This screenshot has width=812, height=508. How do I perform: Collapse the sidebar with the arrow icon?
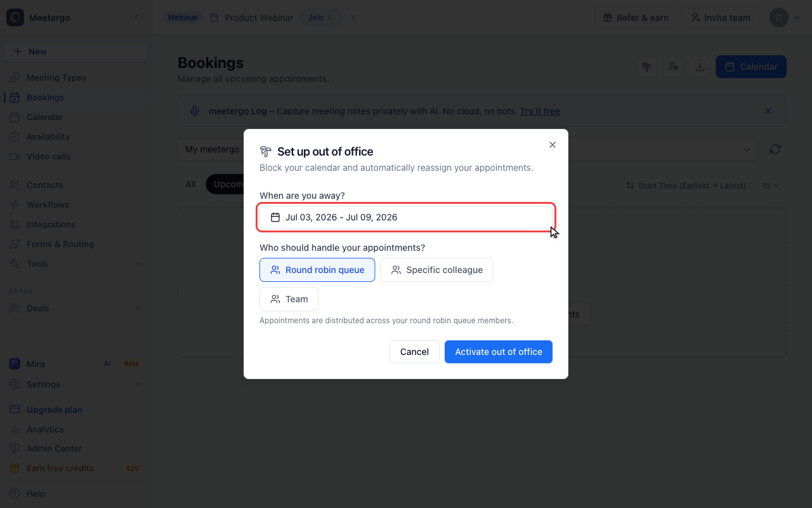[x=136, y=18]
